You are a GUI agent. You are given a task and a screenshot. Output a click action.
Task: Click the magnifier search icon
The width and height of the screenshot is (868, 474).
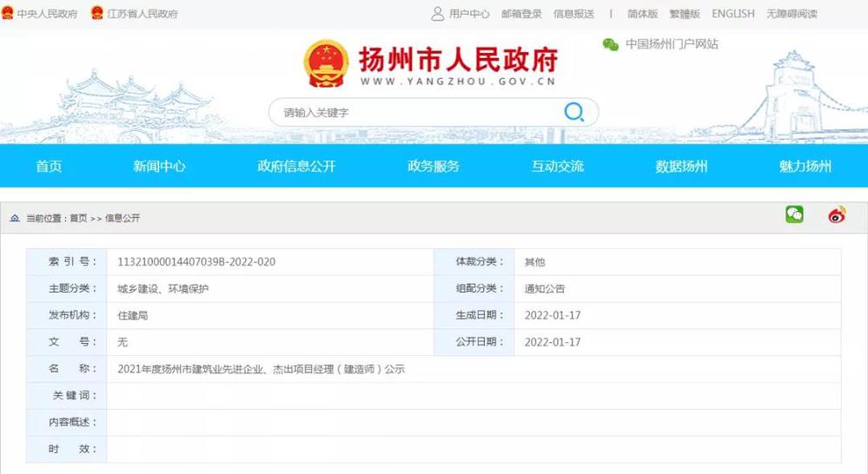573,112
